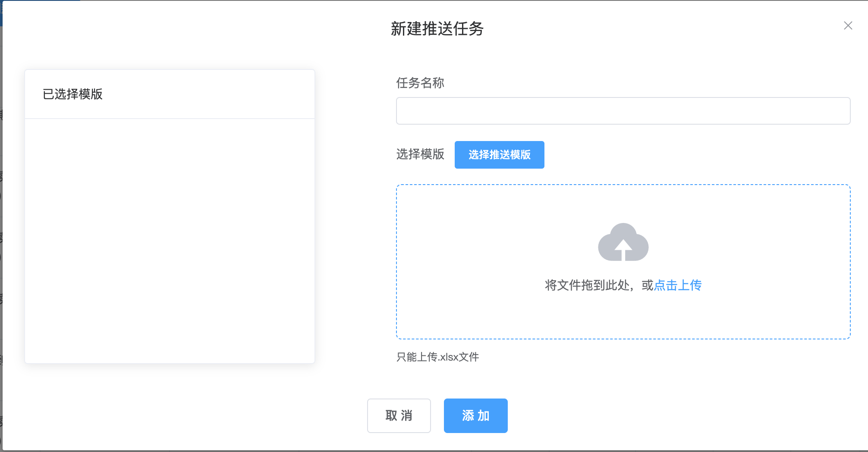Select the 已选择模版 panel header text
The height and width of the screenshot is (452, 868).
pyautogui.click(x=72, y=94)
